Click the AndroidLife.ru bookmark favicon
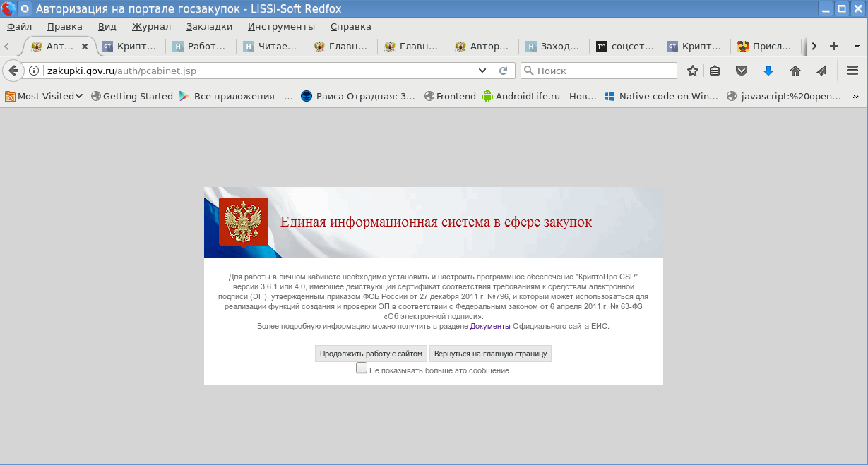 coord(488,96)
